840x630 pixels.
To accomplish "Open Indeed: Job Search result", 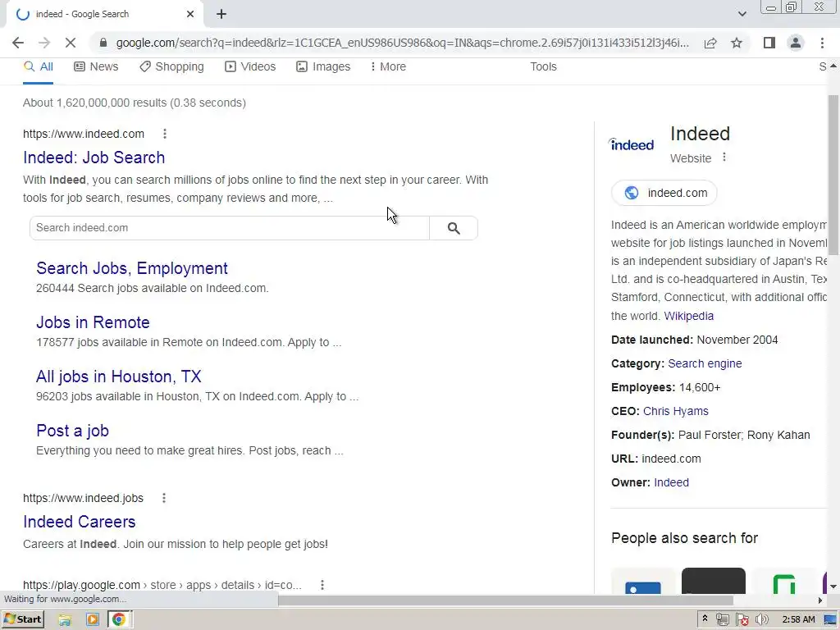I will tap(94, 157).
